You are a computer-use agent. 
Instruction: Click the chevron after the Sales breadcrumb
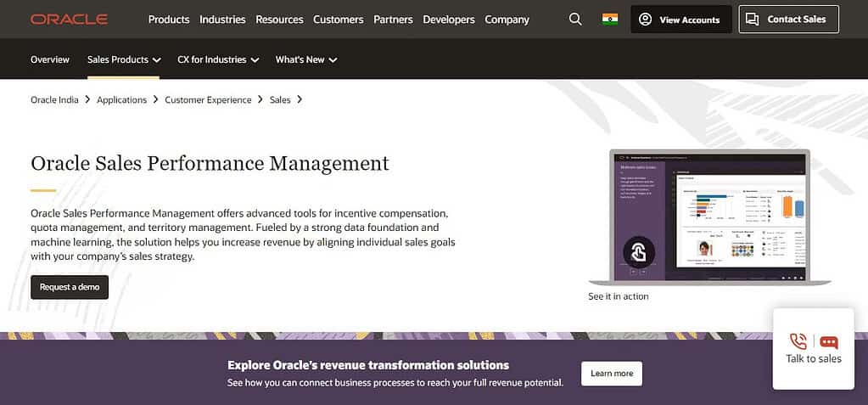pos(300,99)
